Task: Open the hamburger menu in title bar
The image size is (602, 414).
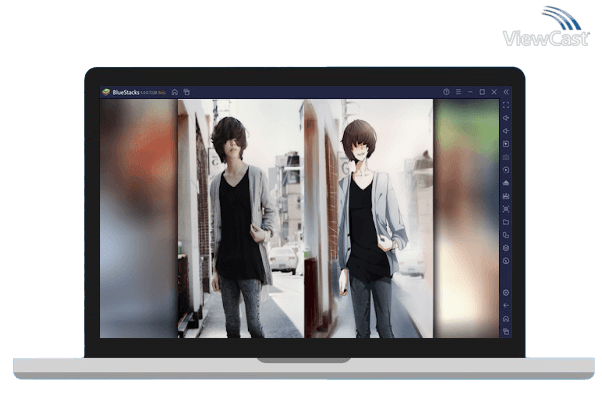Action: 458,92
